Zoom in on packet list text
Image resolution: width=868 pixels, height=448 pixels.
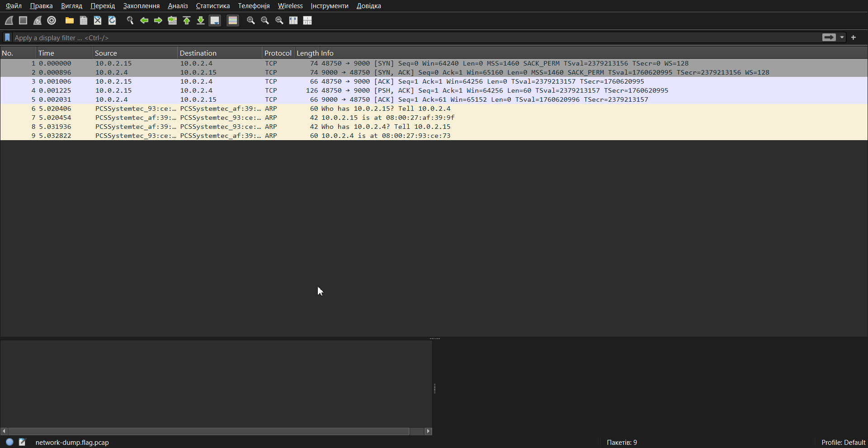[251, 20]
